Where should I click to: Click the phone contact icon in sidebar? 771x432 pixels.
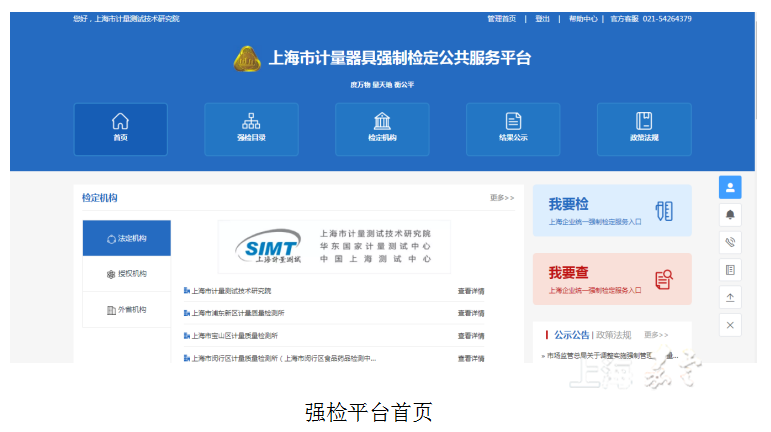click(x=730, y=242)
